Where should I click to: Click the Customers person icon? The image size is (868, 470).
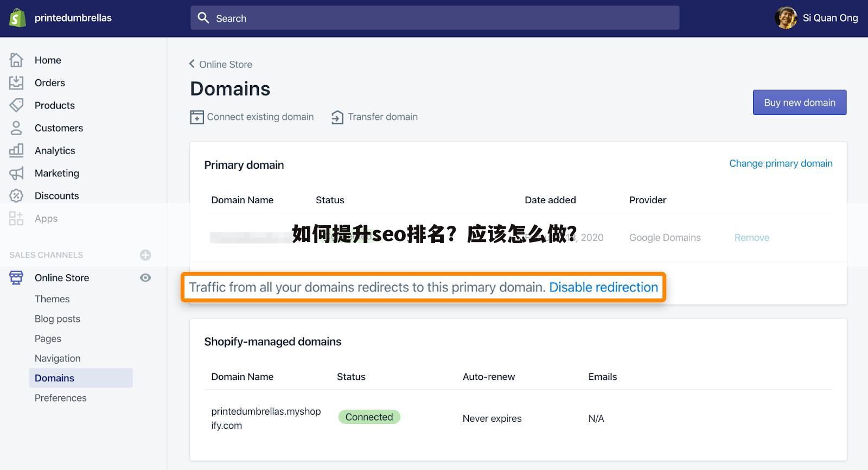pyautogui.click(x=16, y=128)
